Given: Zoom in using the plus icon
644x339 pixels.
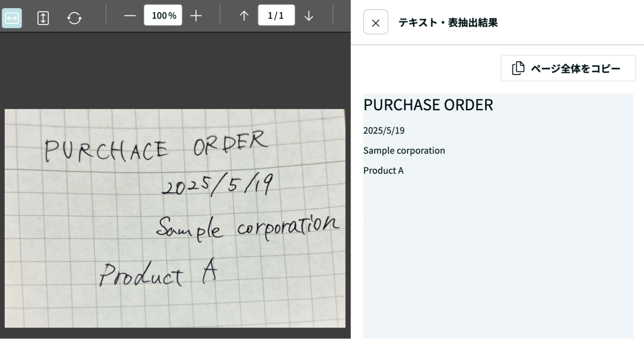Looking at the screenshot, I should coord(197,15).
